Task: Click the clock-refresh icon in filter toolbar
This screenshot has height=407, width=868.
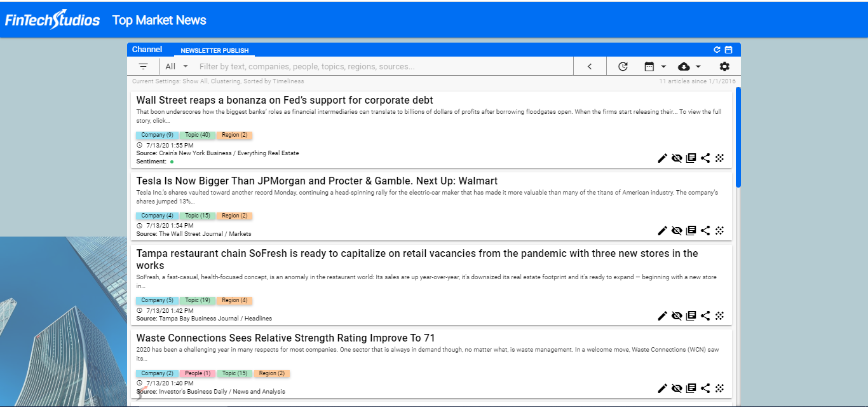Action: (623, 66)
